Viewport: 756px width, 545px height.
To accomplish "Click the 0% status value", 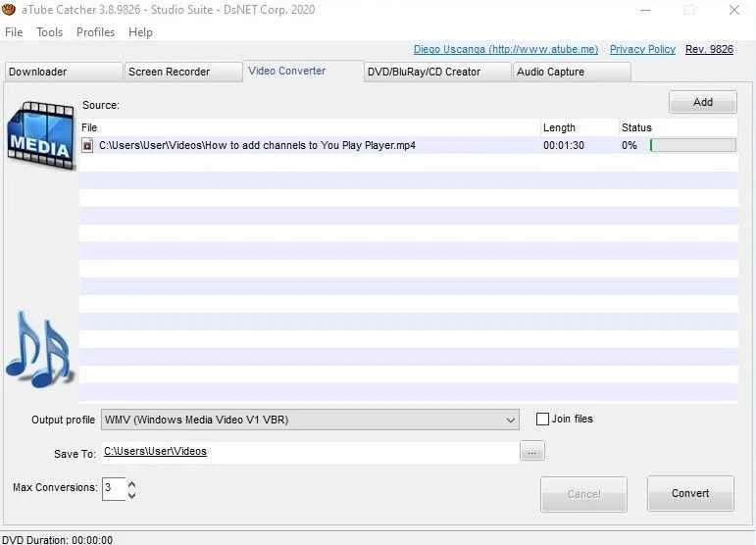I will pyautogui.click(x=630, y=145).
